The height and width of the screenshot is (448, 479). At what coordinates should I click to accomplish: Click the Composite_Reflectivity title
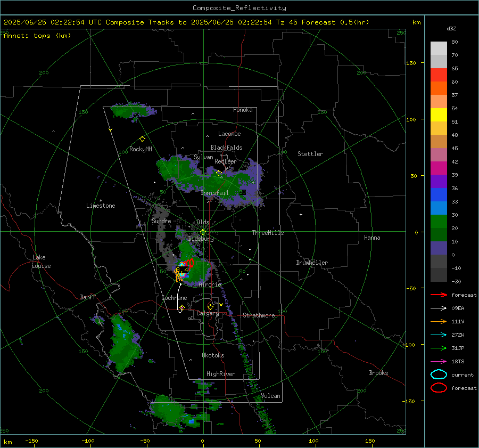coord(239,8)
